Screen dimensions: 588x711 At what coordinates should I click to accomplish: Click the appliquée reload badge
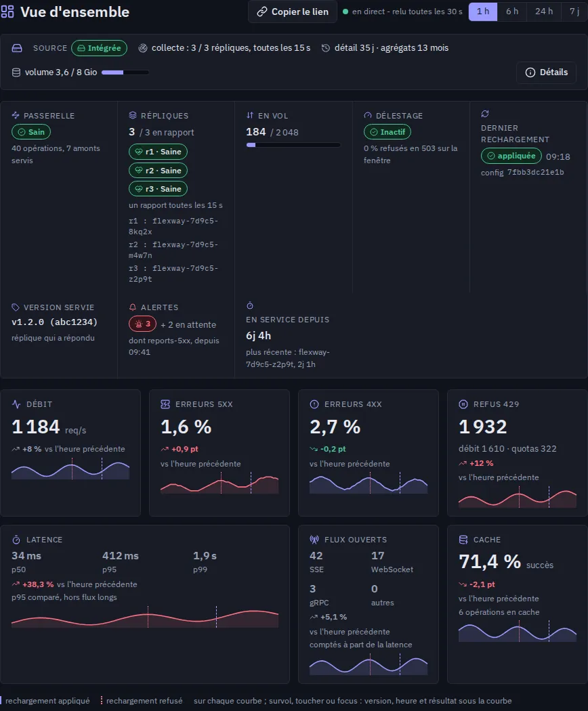click(511, 156)
